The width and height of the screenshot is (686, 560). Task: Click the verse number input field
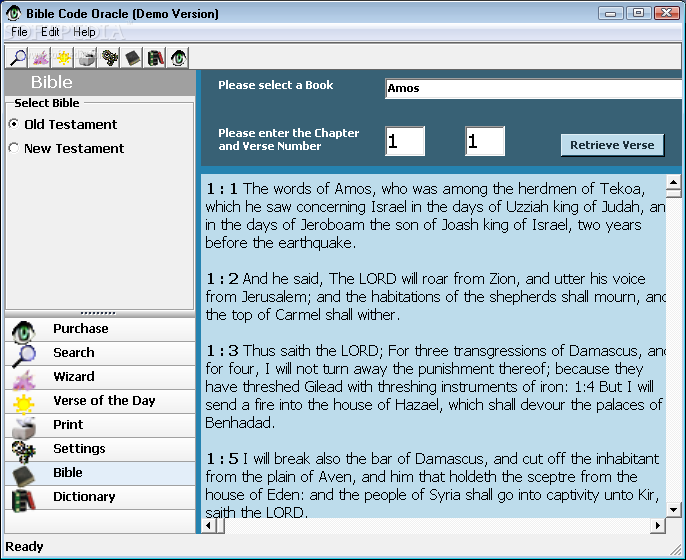(x=485, y=141)
